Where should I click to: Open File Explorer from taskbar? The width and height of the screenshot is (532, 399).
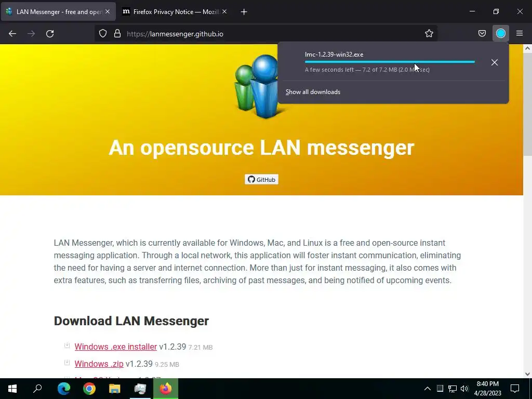point(115,389)
